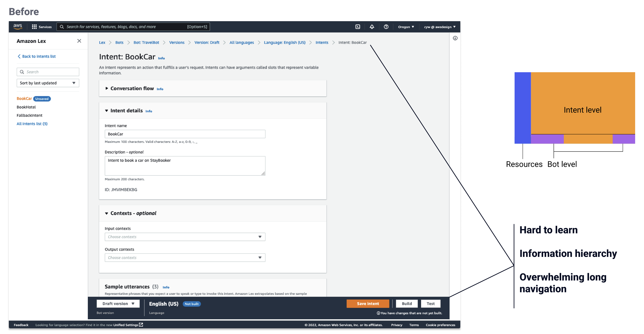This screenshot has height=334, width=644.
Task: Click the Unsaved badge beside BookCar
Action: coord(42,99)
